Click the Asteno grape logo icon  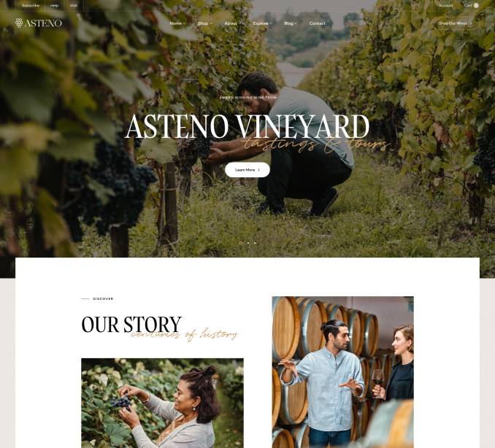click(19, 23)
